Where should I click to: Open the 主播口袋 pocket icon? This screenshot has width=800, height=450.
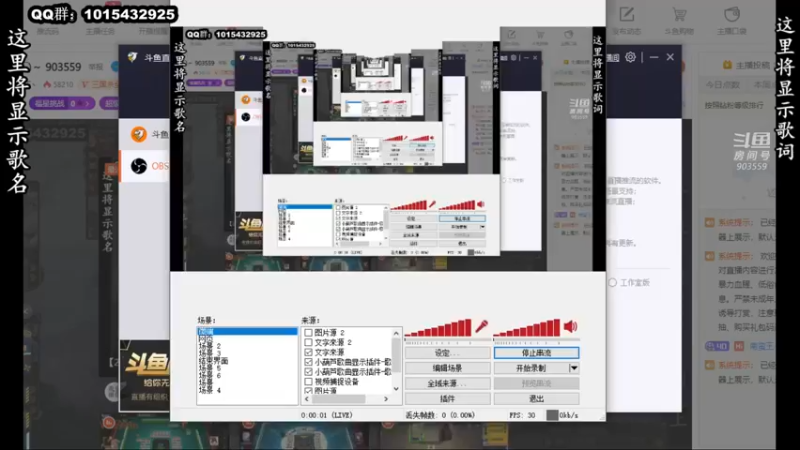click(732, 14)
